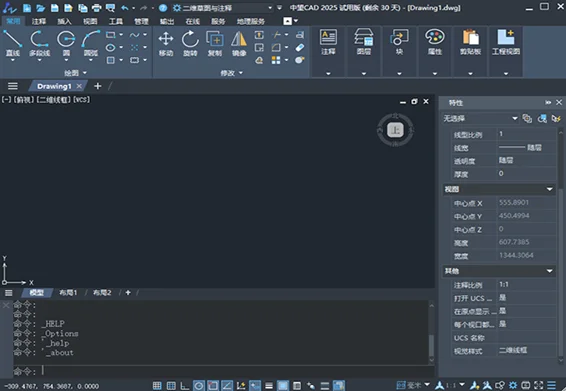Expand the 修改 panel dropdown

click(232, 73)
